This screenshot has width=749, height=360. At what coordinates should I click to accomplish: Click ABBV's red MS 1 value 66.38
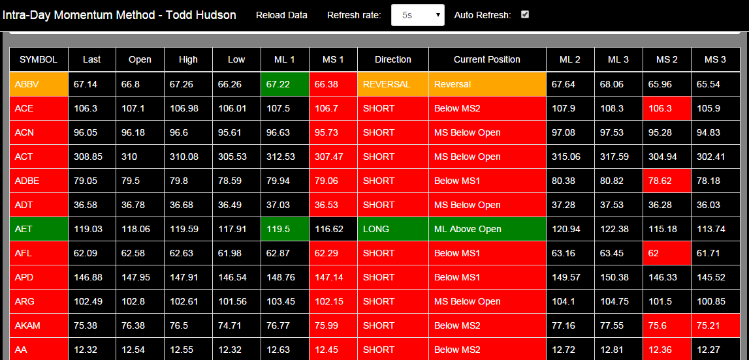click(333, 84)
